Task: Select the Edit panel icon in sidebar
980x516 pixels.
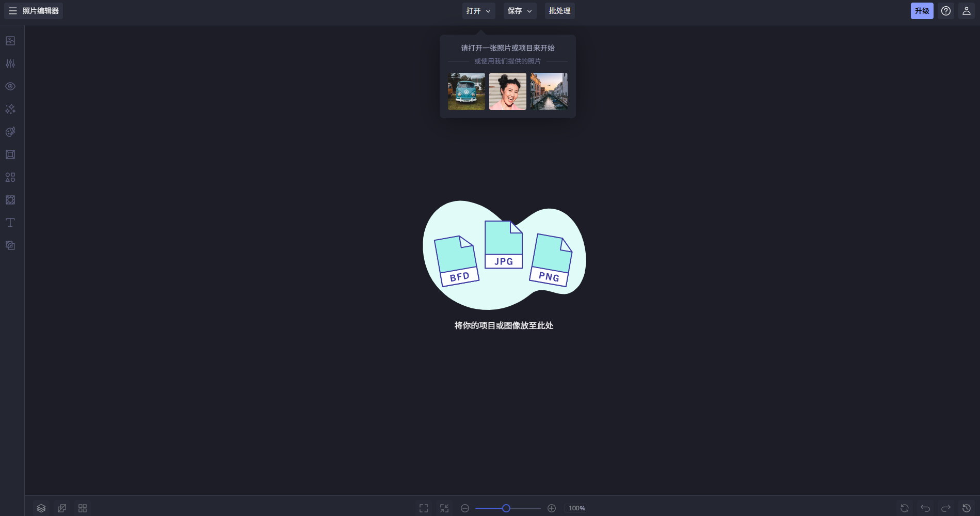Action: pos(10,41)
